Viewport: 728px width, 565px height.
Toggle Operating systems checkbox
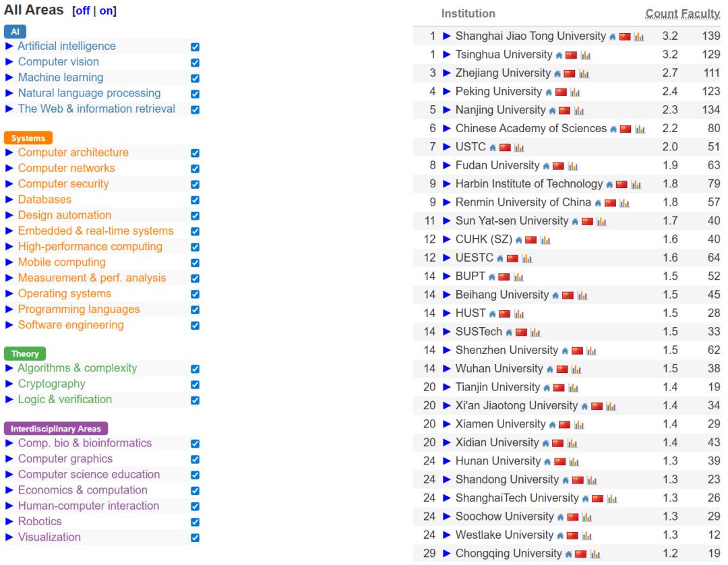[x=195, y=295]
